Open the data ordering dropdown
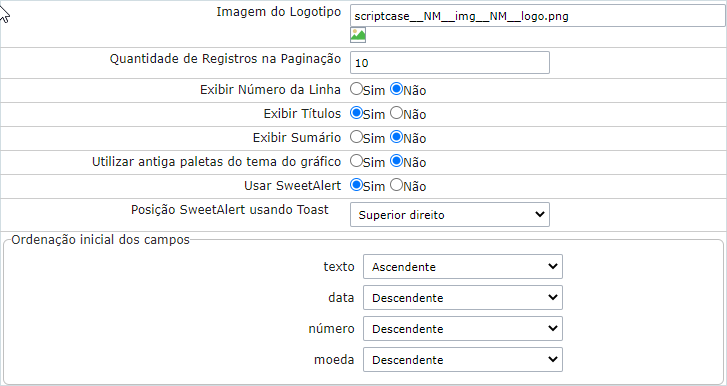Image resolution: width=727 pixels, height=386 pixels. 463,297
